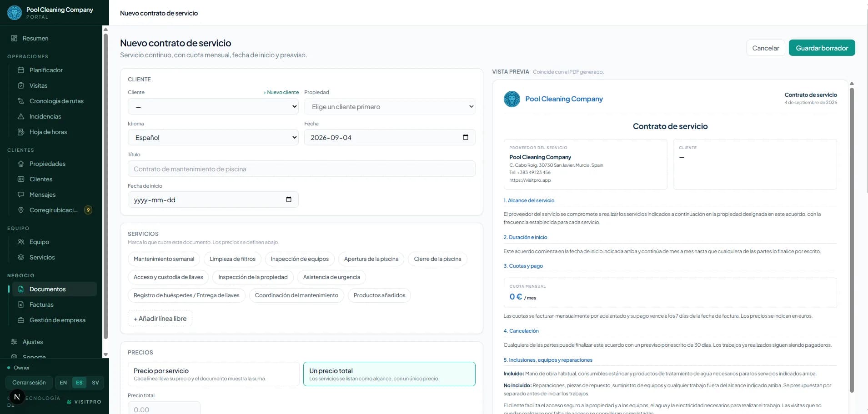Open the Idioma dropdown showing Español

(x=213, y=138)
